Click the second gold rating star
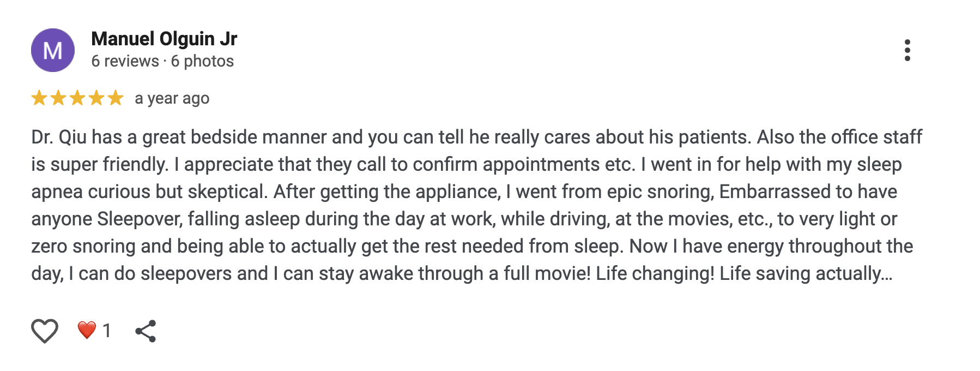The height and width of the screenshot is (371, 980). click(x=58, y=98)
